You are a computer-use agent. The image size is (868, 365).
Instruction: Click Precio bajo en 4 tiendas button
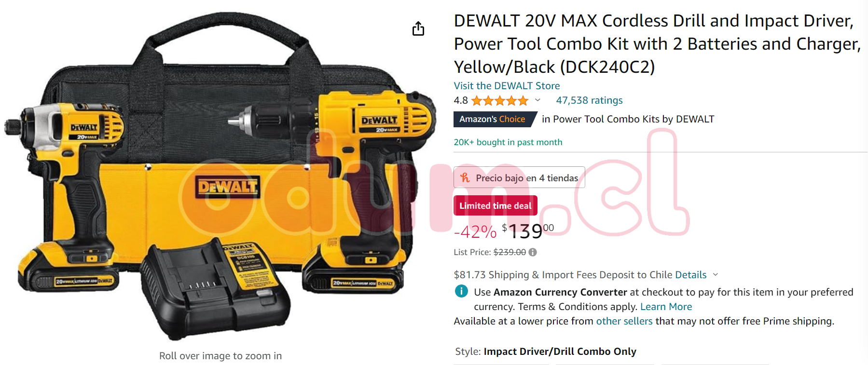519,177
